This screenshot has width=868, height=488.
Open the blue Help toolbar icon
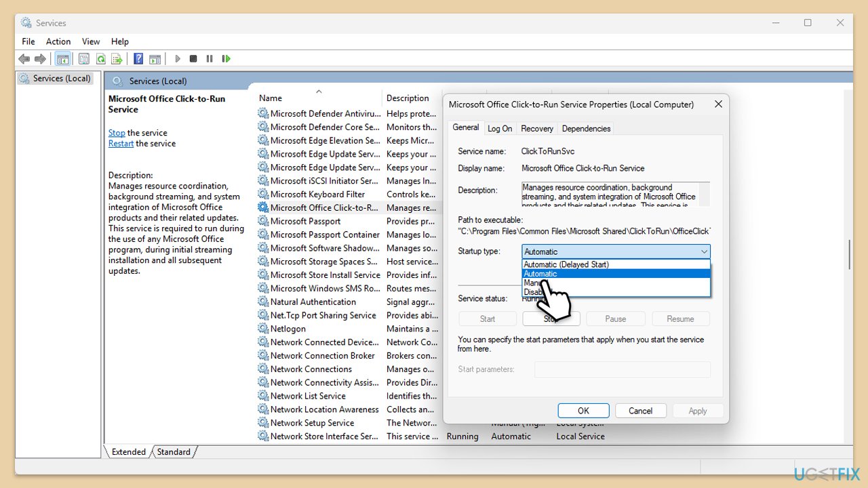(138, 59)
